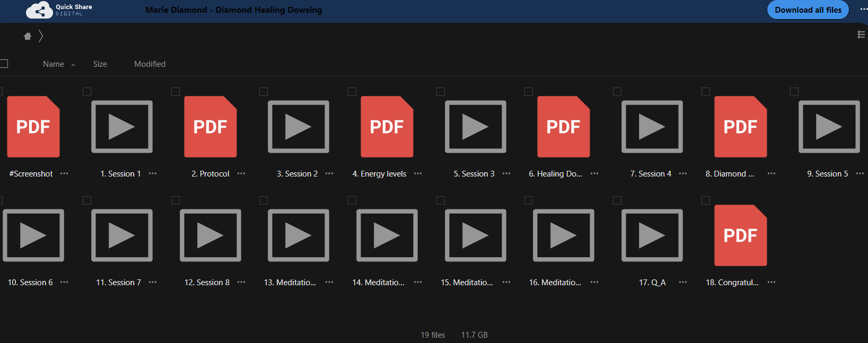Open the 4. Energy levels PDF icon

tap(387, 127)
